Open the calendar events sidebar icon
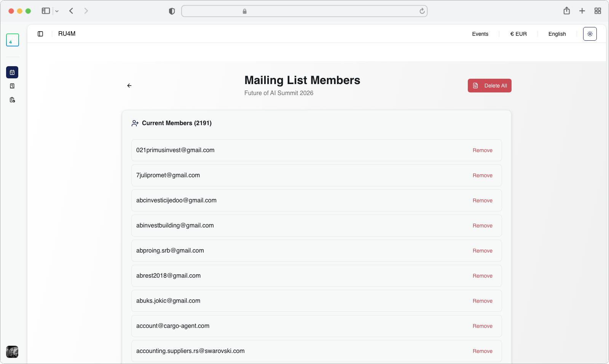Screen dimensions: 609x364 point(12,72)
